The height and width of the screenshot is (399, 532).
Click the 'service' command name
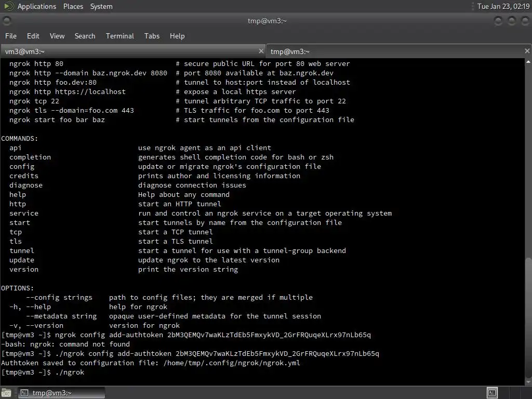point(24,214)
